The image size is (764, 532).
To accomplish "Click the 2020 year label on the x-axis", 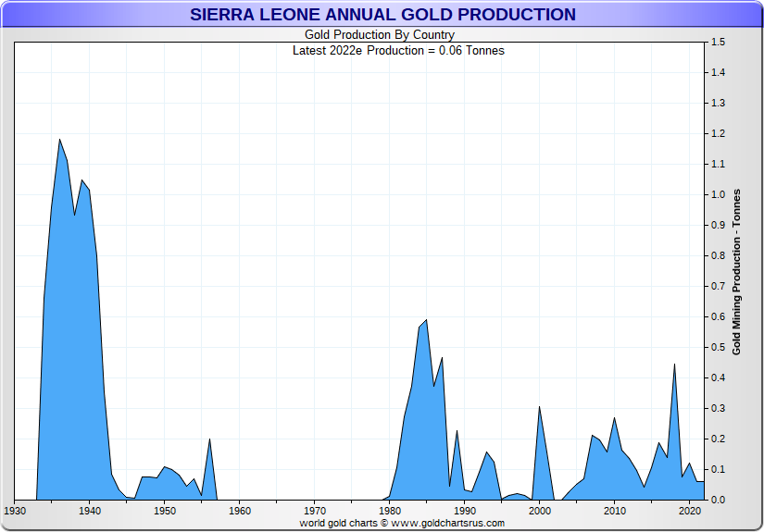I will [690, 510].
